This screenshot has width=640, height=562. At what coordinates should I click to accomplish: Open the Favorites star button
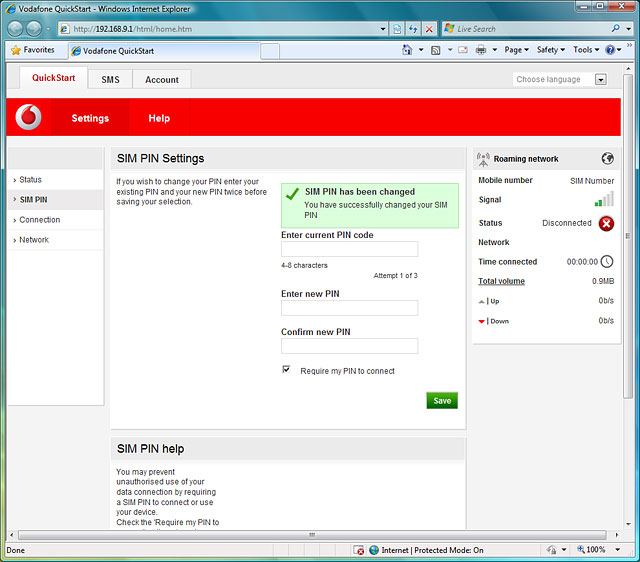[x=33, y=50]
